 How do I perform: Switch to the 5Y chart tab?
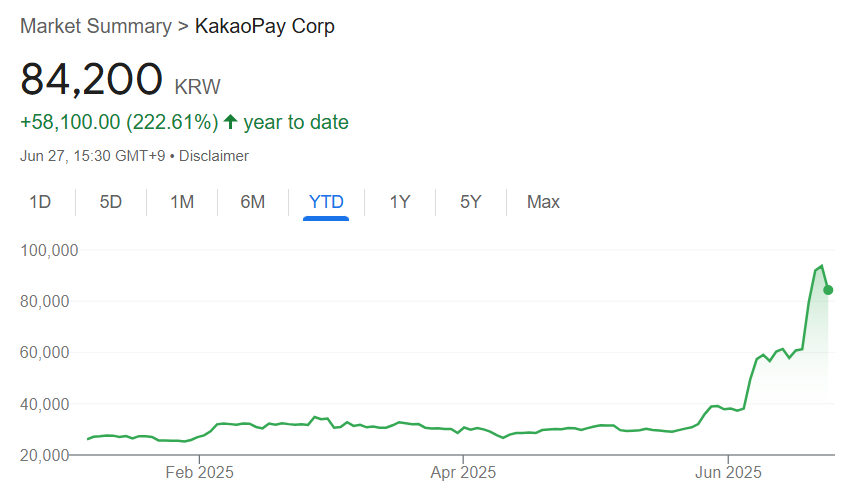click(471, 202)
